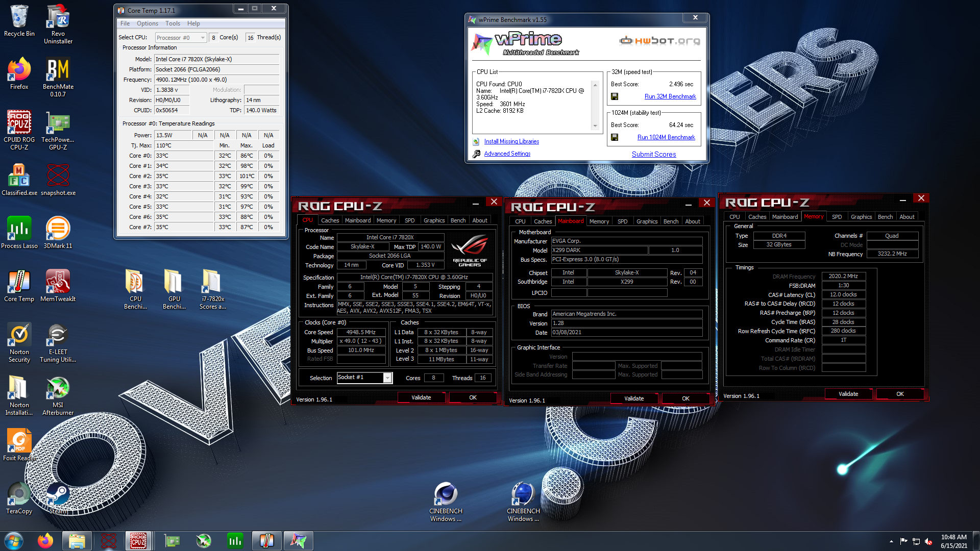Click Submit Scores link in wPrime
The width and height of the screenshot is (980, 551).
click(654, 154)
